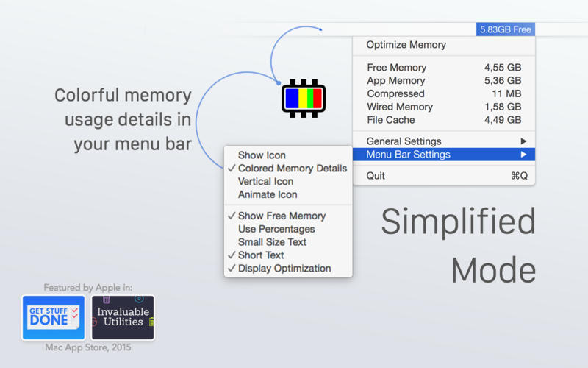Click the Get Stuff Done badge

pyautogui.click(x=53, y=317)
